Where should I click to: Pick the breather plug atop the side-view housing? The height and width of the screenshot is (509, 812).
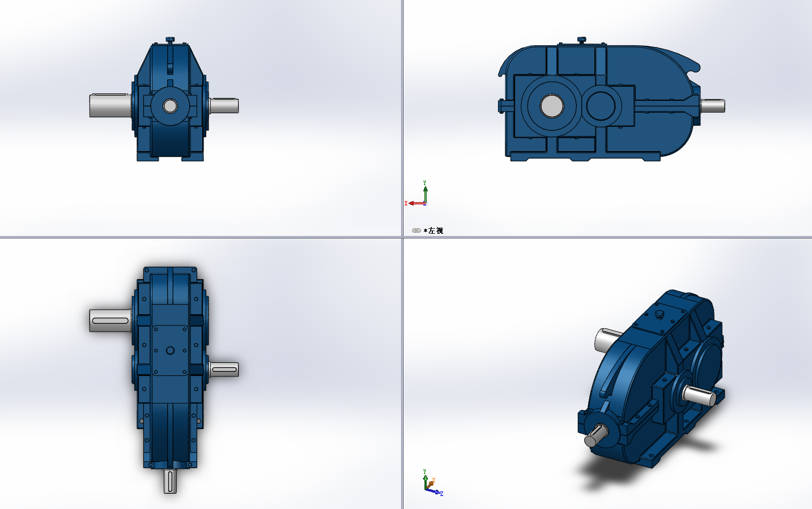coord(581,40)
